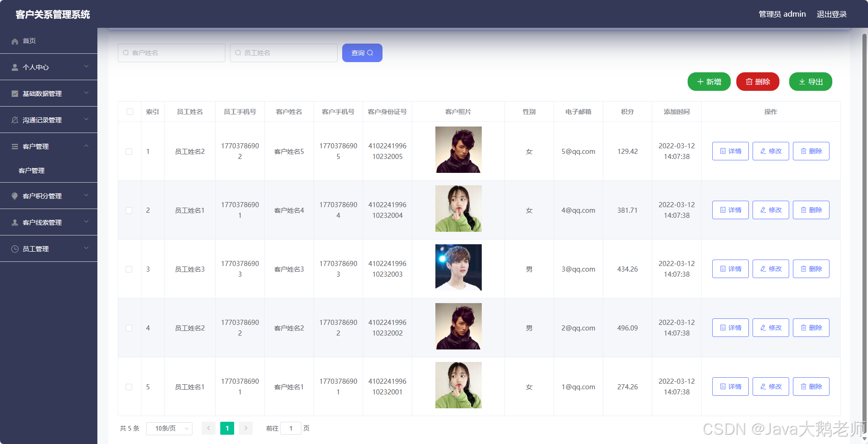The height and width of the screenshot is (444, 868).
Task: Click 管理员 admin in header
Action: pos(782,14)
